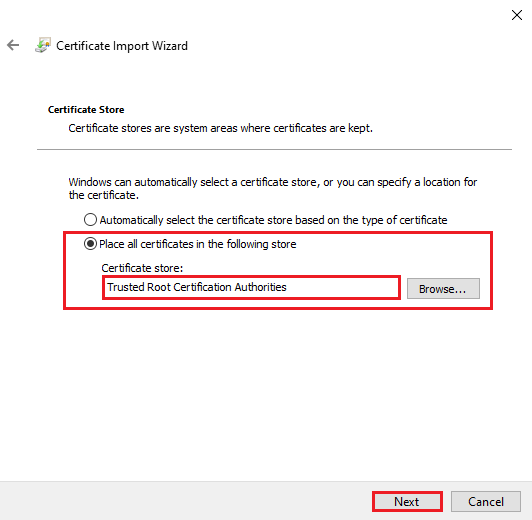
Task: Select the automatically select certificate store radio
Action: [x=90, y=220]
